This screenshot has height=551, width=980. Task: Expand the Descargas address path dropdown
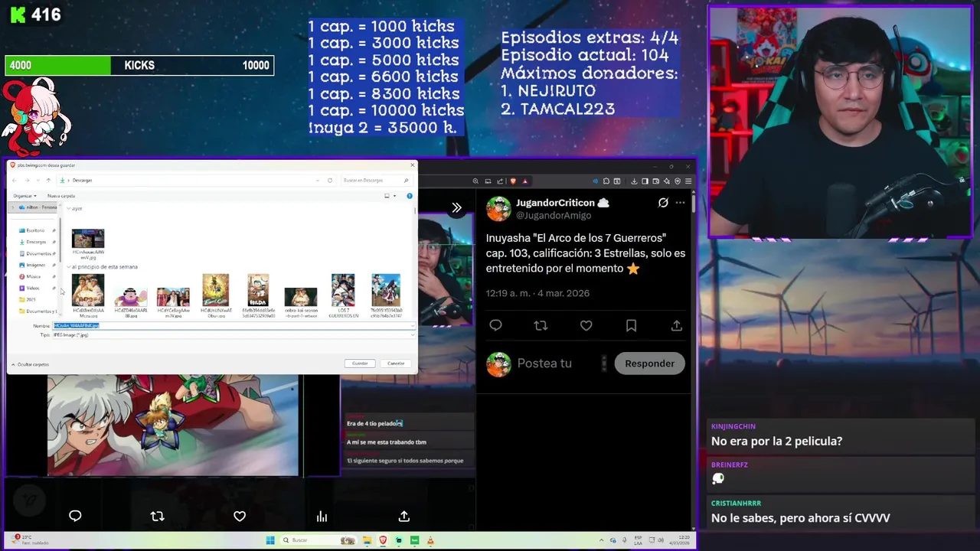click(x=318, y=181)
